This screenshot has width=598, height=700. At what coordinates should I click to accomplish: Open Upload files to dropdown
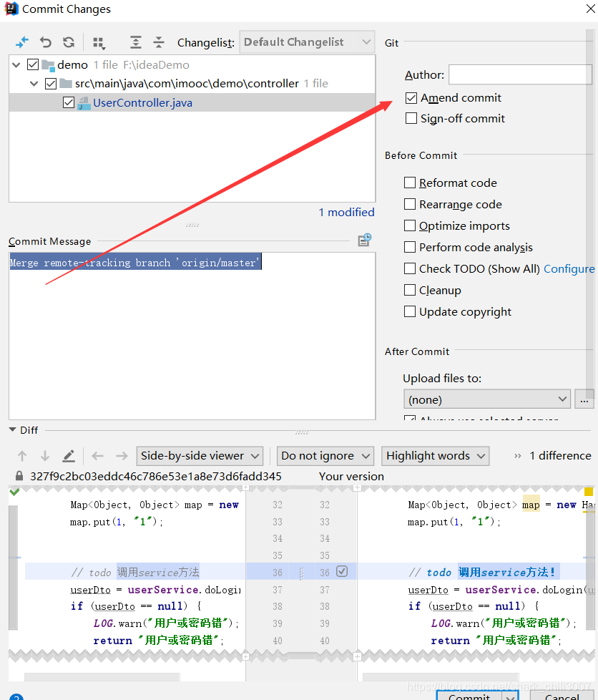point(487,399)
